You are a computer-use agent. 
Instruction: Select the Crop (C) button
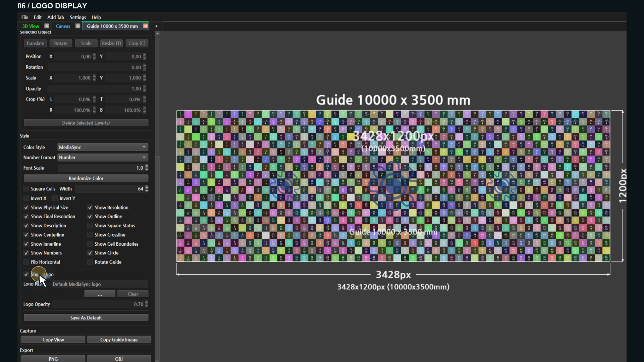[x=137, y=44]
